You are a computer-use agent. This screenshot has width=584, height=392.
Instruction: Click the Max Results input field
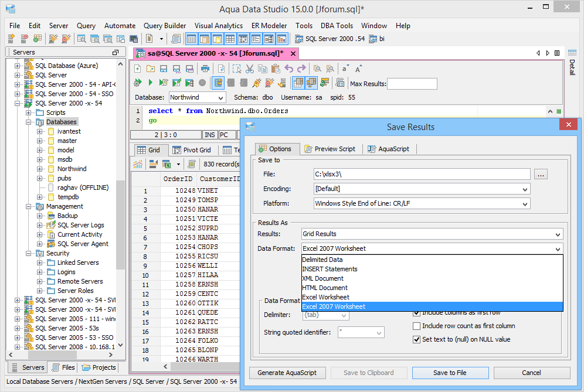click(x=412, y=84)
